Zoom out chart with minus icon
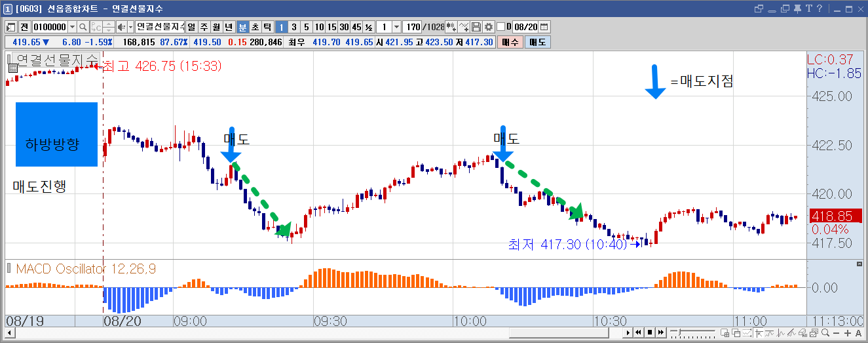 (836, 333)
